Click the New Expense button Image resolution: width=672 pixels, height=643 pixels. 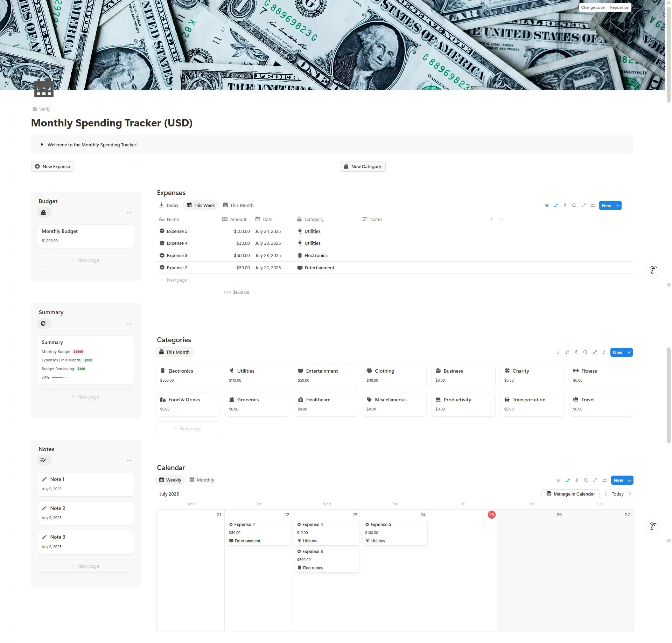52,166
